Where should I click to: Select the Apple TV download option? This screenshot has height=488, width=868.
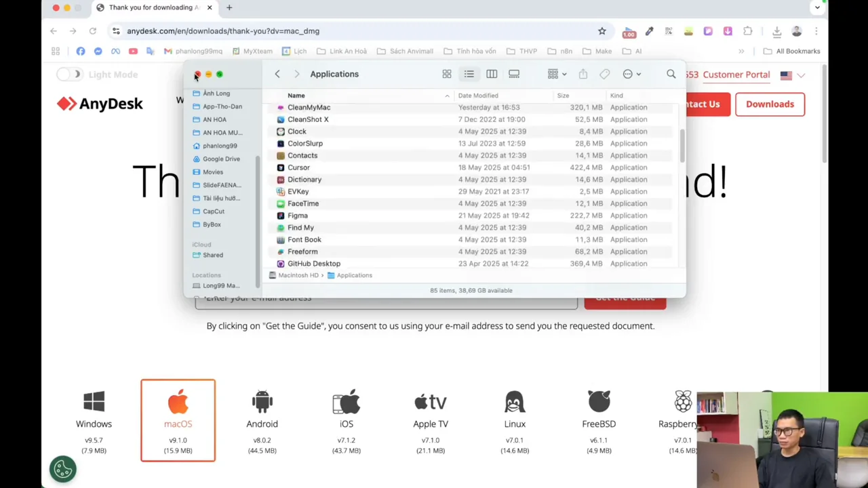click(x=431, y=420)
